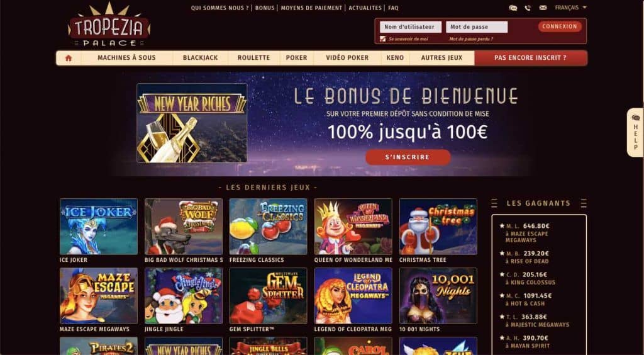
Task: Open the Autres Jeux menu
Action: 441,58
